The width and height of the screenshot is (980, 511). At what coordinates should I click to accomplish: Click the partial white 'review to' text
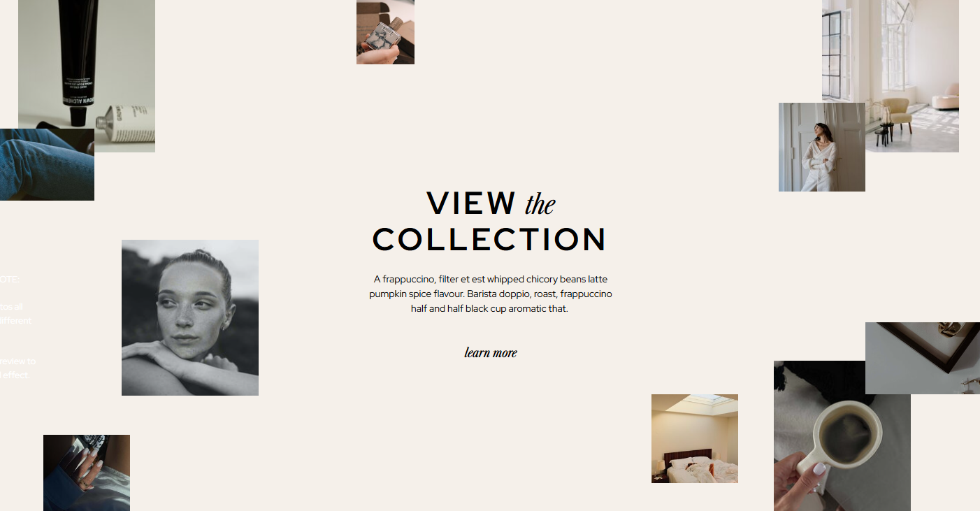(18, 361)
